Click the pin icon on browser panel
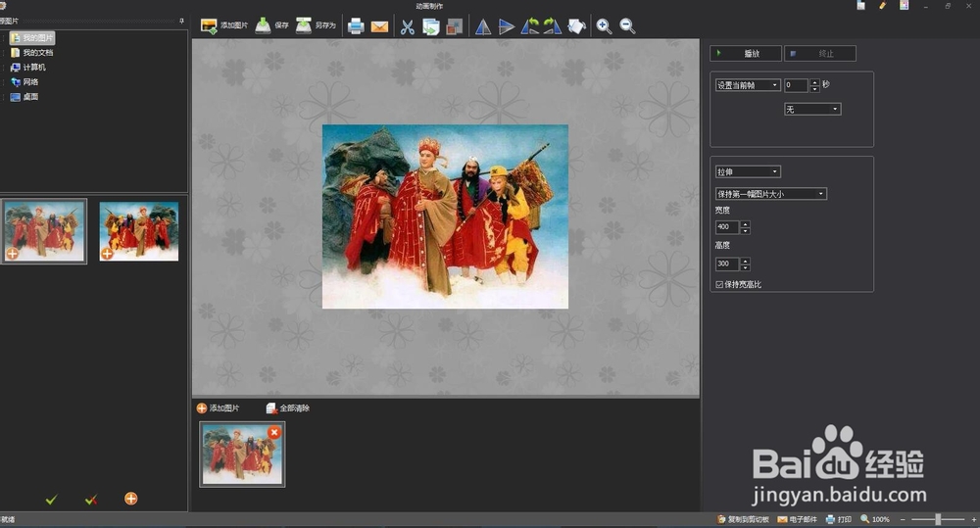This screenshot has width=980, height=528. (182, 21)
